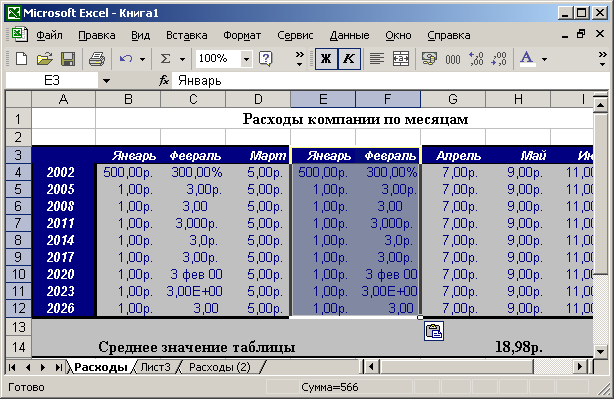Image resolution: width=614 pixels, height=399 pixels.
Task: Open zoom 100% dropdown
Action: 246,60
